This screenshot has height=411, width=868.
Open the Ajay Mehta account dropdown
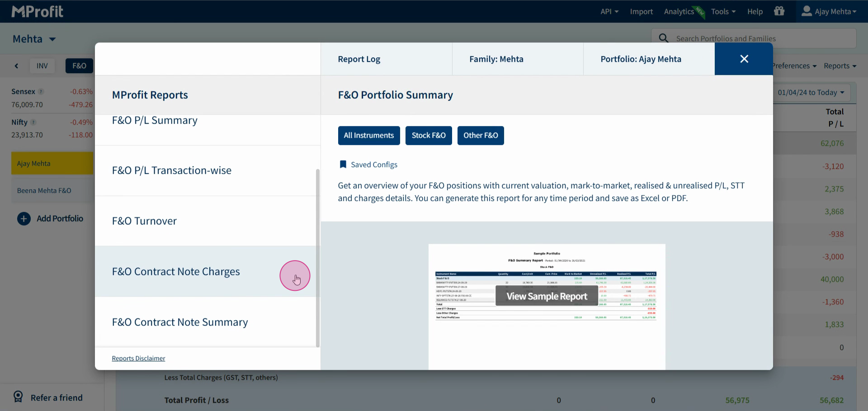[x=829, y=12]
